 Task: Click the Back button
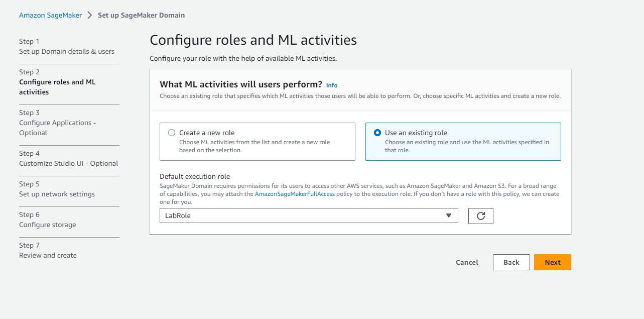coord(511,262)
